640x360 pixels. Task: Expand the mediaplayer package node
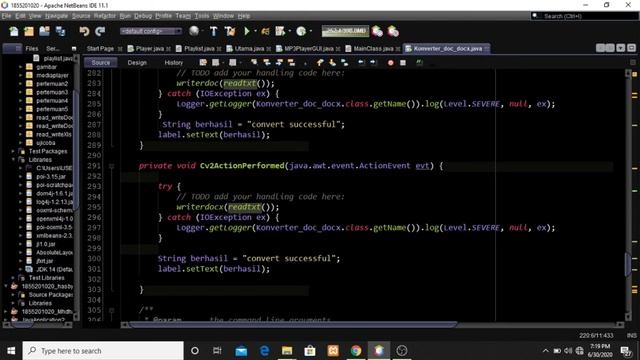(x=20, y=76)
